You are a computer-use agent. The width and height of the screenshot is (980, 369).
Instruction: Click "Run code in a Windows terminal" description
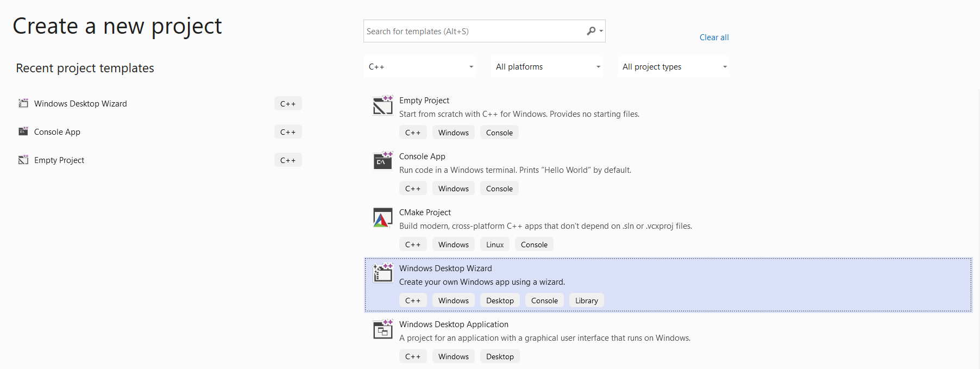coord(515,170)
